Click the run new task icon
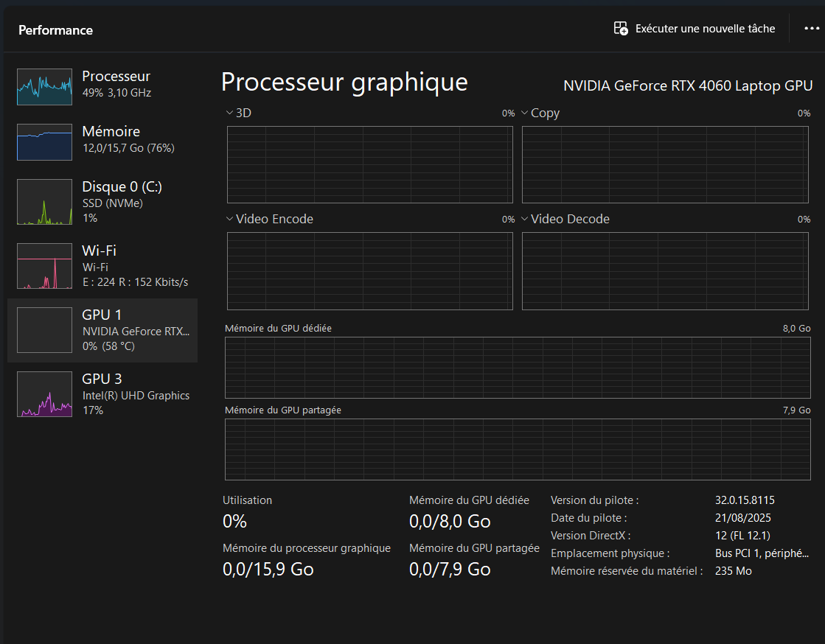This screenshot has height=644, width=825. coord(621,29)
